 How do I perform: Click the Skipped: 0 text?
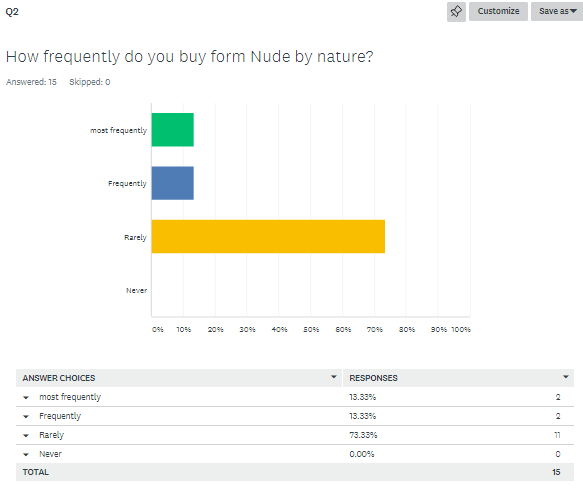tap(90, 82)
